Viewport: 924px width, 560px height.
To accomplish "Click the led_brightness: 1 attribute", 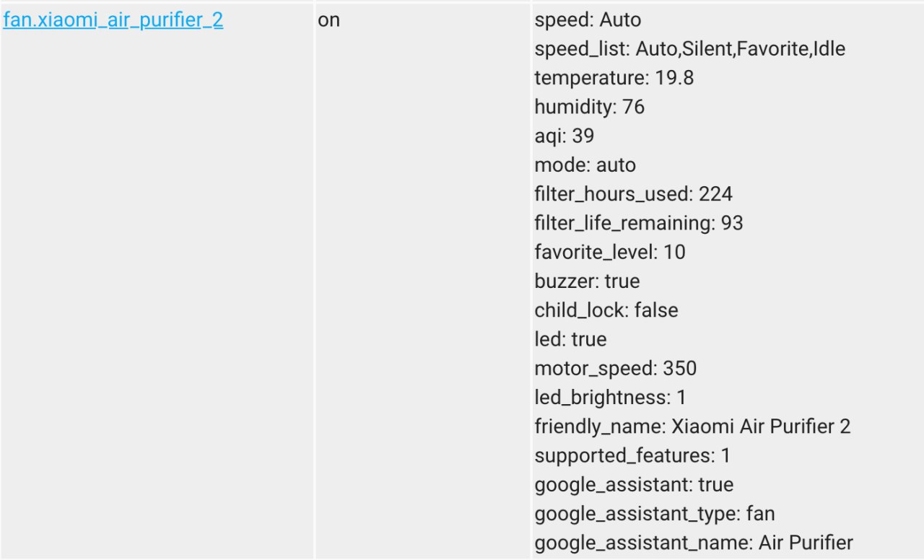I will pyautogui.click(x=610, y=397).
